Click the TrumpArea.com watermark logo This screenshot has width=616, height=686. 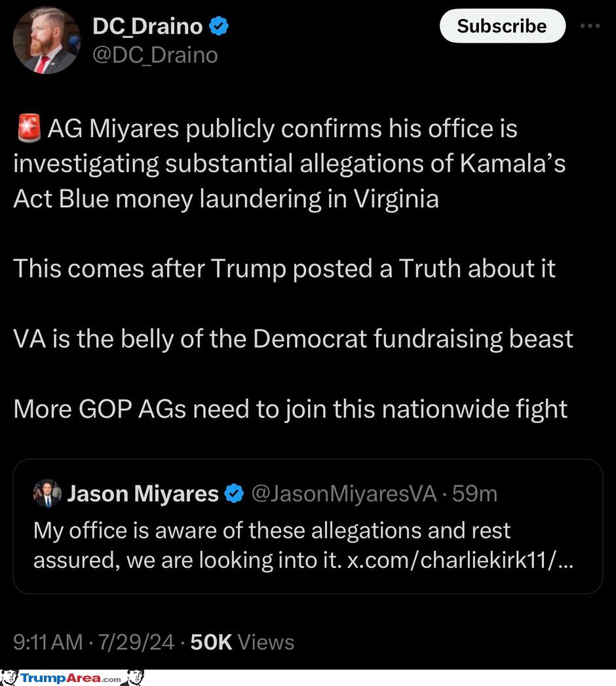[x=71, y=678]
